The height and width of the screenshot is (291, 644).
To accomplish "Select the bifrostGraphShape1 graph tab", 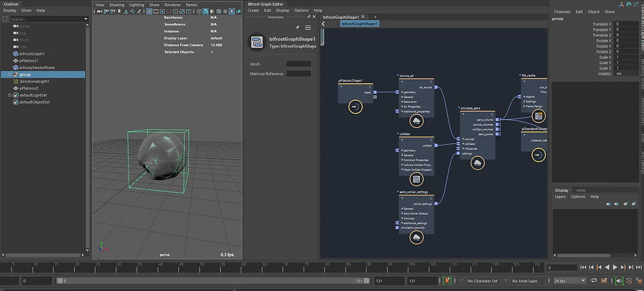I will [341, 17].
